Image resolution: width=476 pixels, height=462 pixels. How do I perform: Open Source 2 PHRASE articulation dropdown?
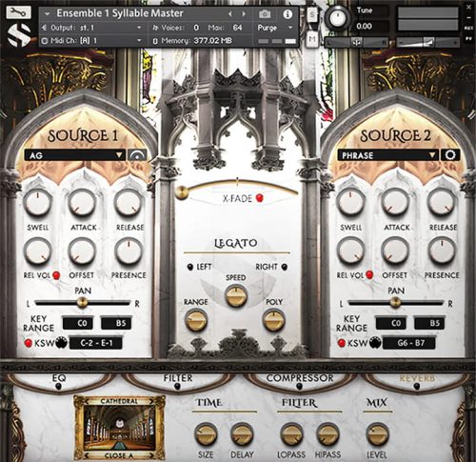coord(387,155)
